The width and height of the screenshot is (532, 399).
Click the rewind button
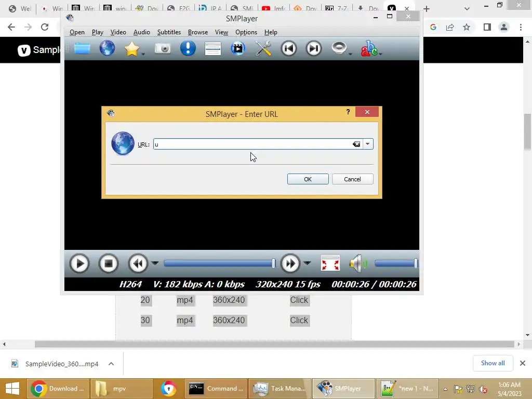138,263
